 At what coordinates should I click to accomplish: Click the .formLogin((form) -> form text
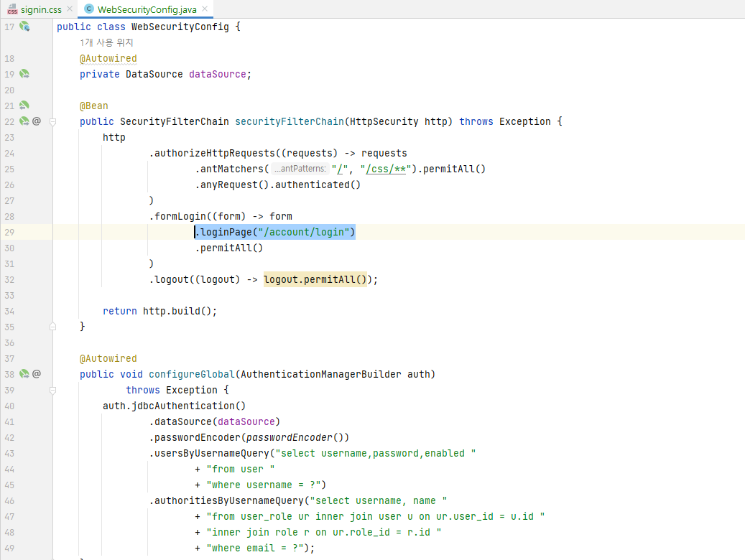click(x=221, y=217)
